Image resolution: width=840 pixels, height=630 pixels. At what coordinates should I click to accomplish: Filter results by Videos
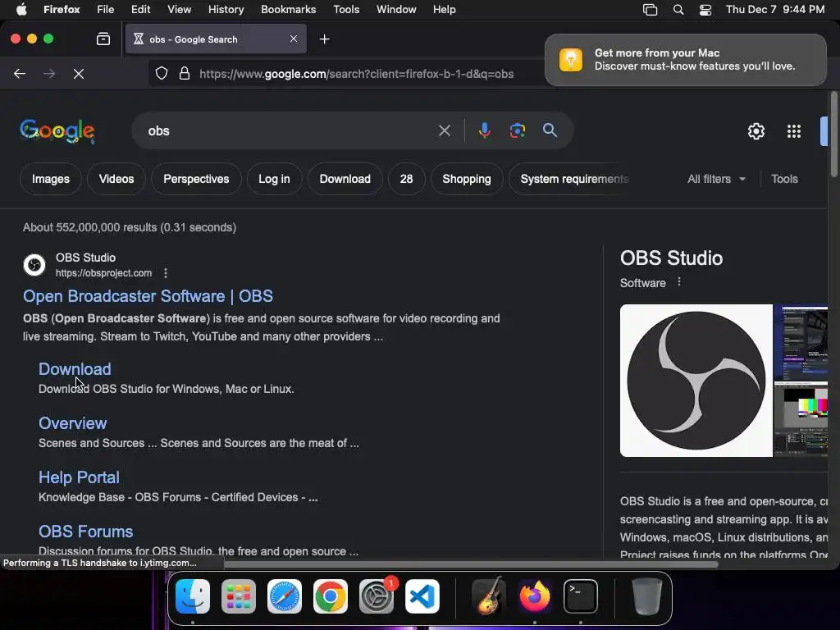(116, 179)
